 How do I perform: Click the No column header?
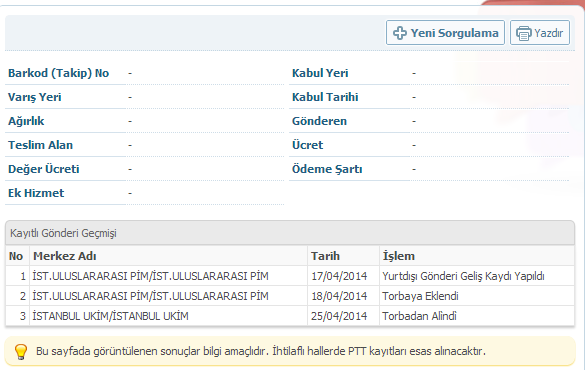[x=18, y=256]
